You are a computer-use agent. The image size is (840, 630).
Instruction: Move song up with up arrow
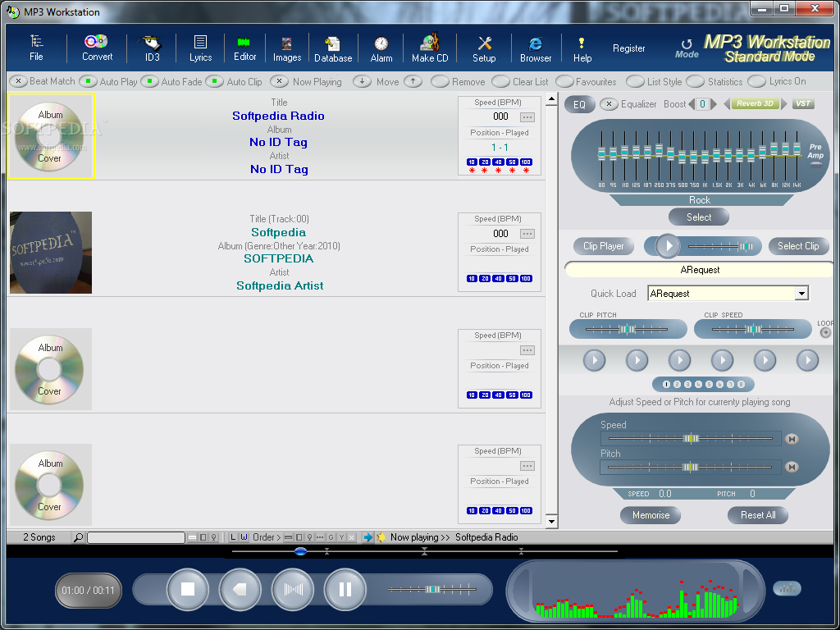pos(413,81)
